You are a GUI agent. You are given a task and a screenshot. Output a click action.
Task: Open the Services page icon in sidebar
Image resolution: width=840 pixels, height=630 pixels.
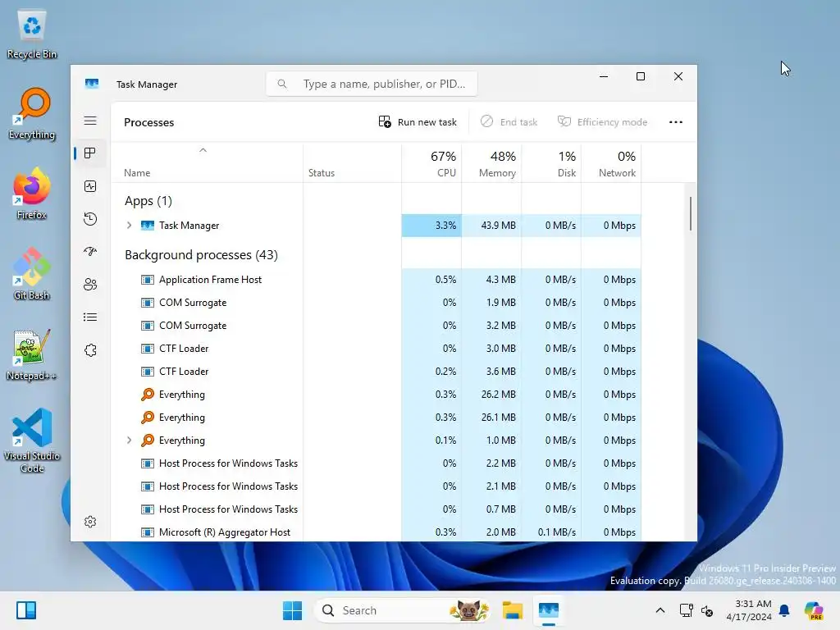point(90,350)
